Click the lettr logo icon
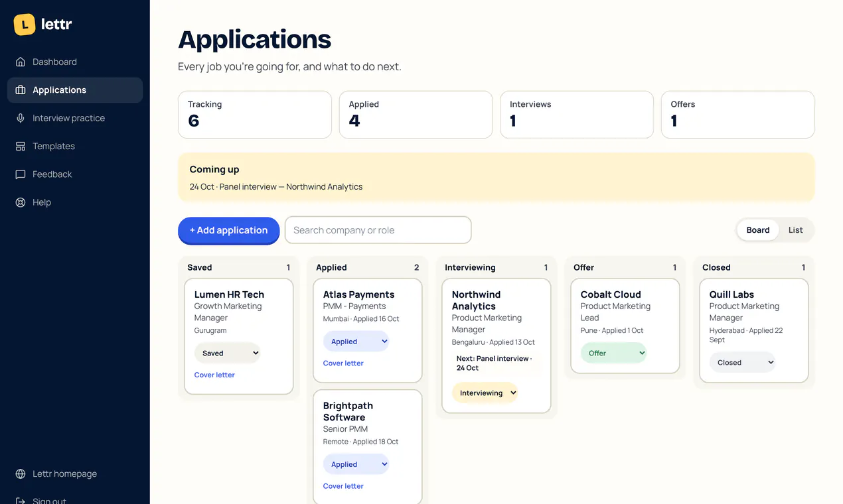This screenshot has height=504, width=843. point(25,25)
